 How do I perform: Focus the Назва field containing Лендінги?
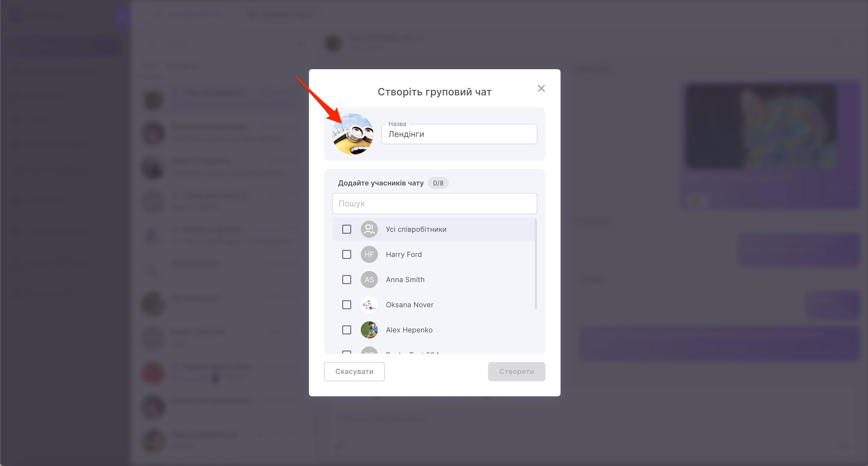pos(459,134)
